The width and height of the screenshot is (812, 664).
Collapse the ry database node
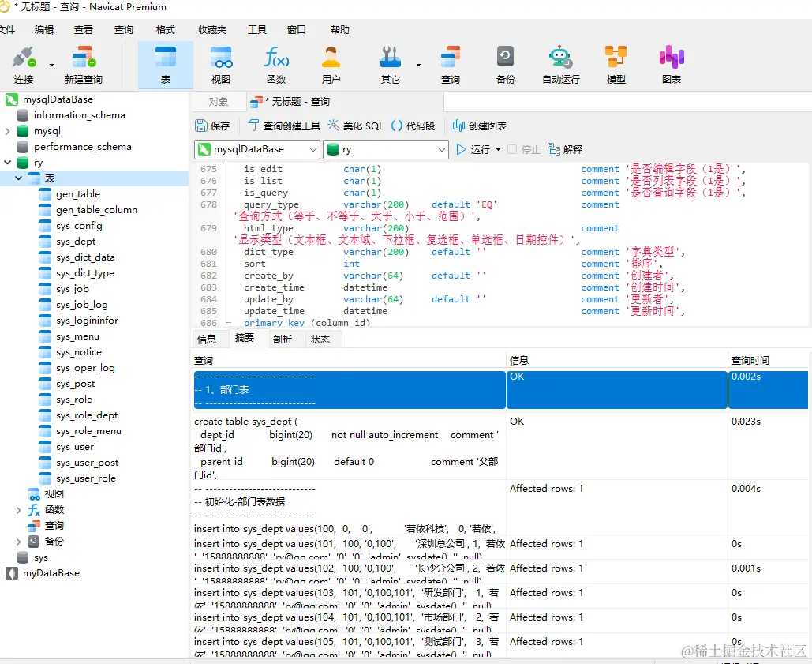tap(7, 163)
